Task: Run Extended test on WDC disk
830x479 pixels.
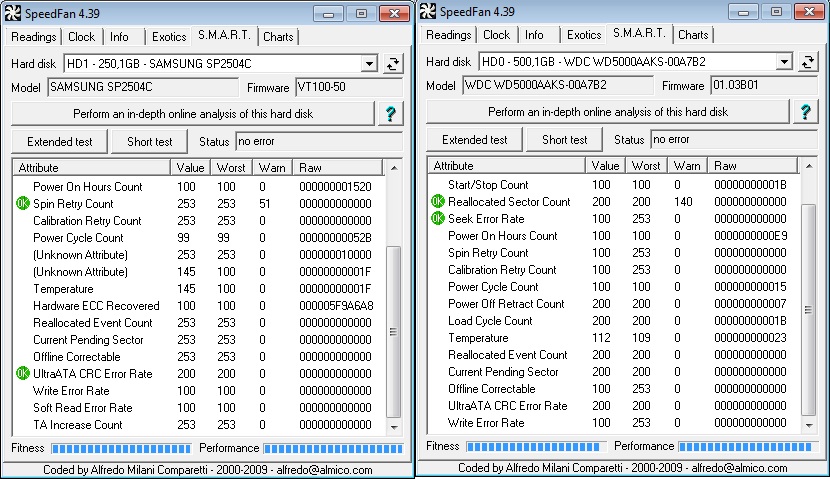Action: click(474, 140)
